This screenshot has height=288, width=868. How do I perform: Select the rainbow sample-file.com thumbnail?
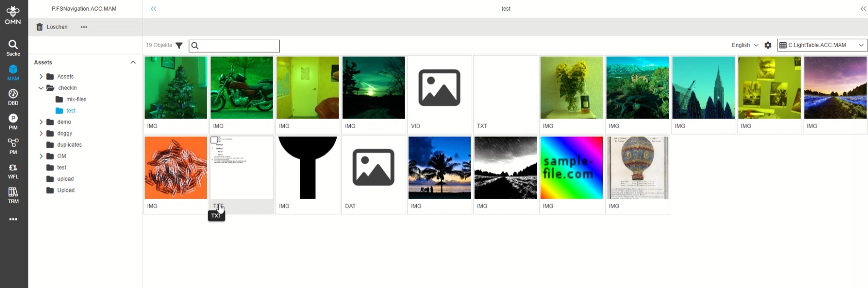tap(571, 168)
